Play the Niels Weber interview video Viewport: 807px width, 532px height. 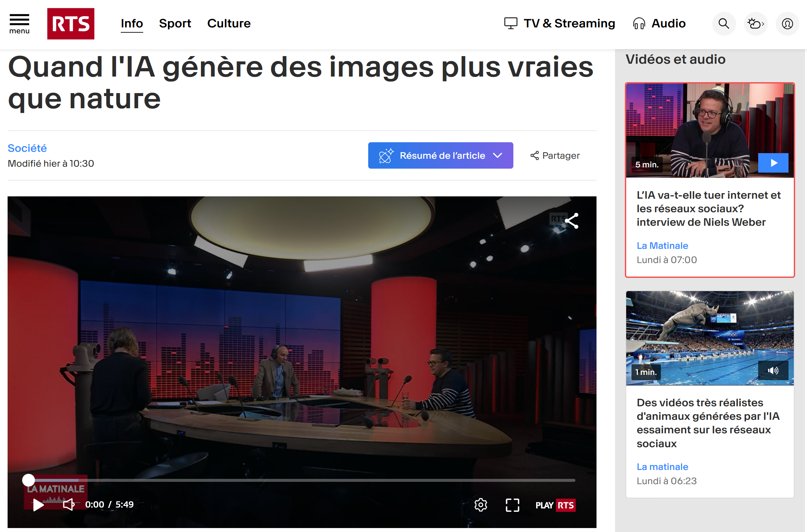(773, 163)
